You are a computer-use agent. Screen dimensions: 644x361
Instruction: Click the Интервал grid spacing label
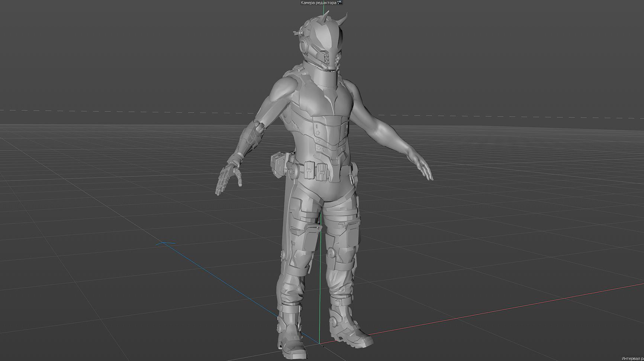click(632, 358)
